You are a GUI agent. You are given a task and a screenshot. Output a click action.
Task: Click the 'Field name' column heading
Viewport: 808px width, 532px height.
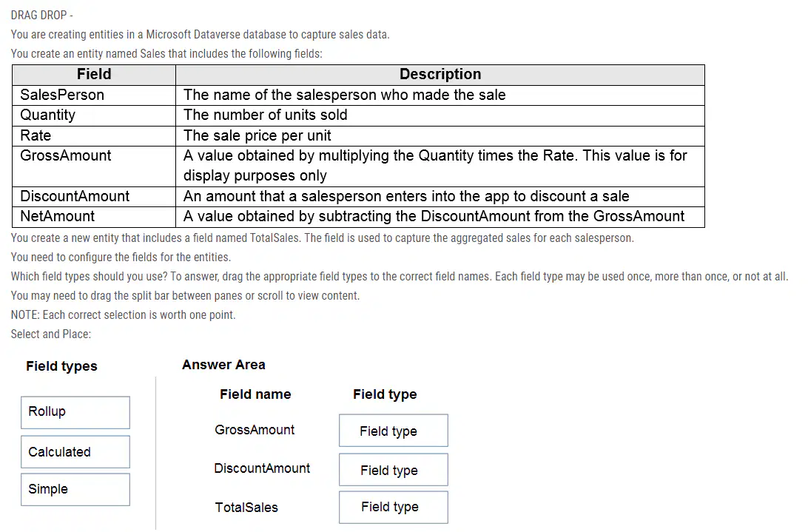pyautogui.click(x=255, y=394)
